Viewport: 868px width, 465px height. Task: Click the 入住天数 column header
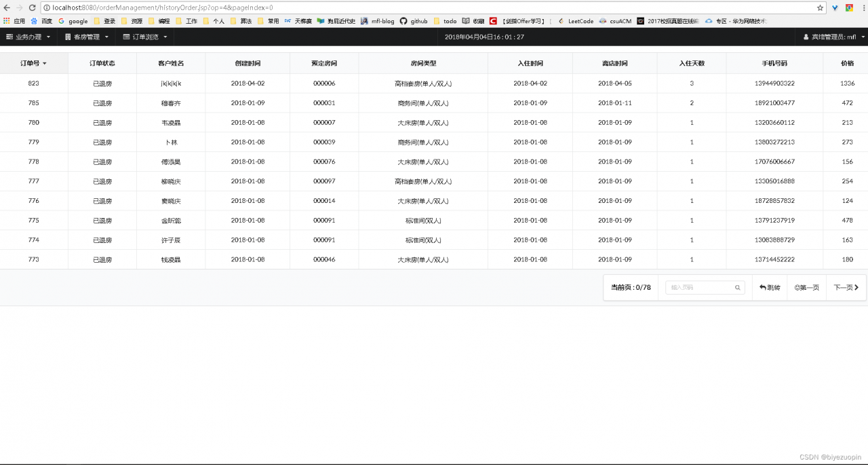692,63
